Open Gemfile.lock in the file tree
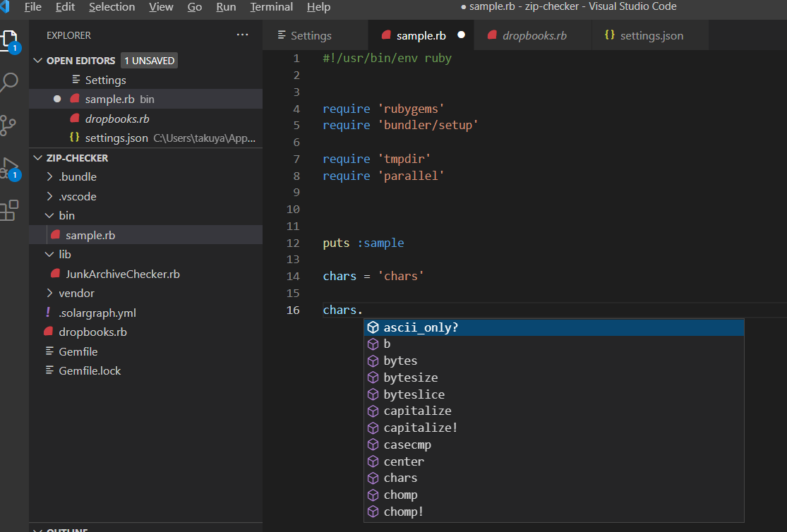 click(145, 370)
